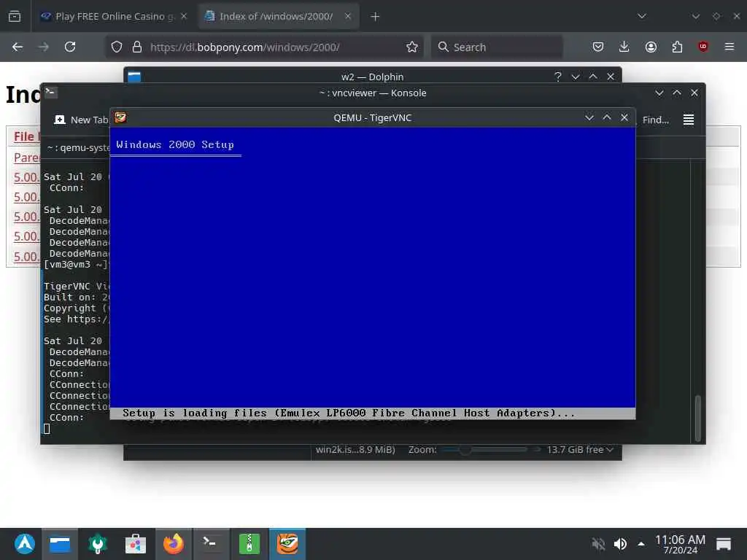
Task: Click the uBlock Origin toolbar icon
Action: (703, 47)
